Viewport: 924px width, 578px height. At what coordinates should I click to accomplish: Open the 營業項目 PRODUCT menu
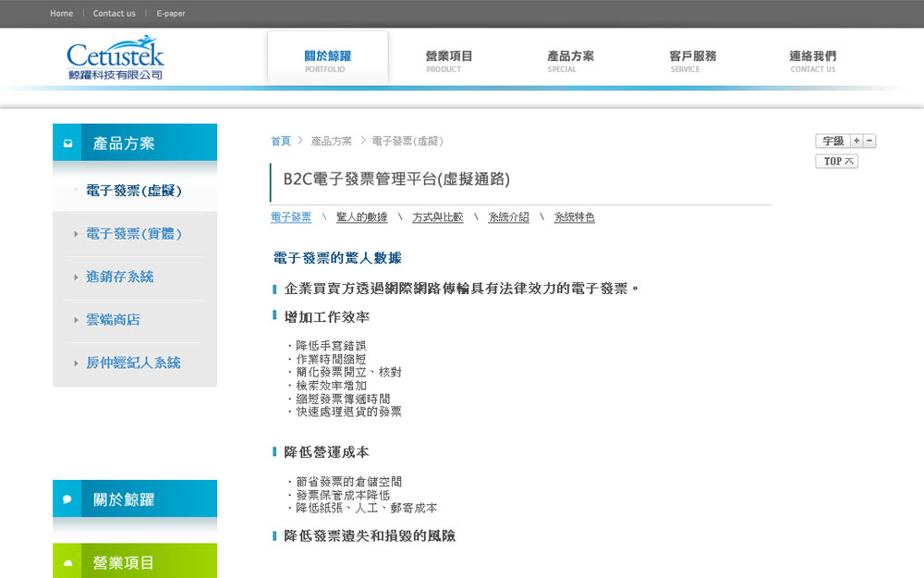coord(449,60)
